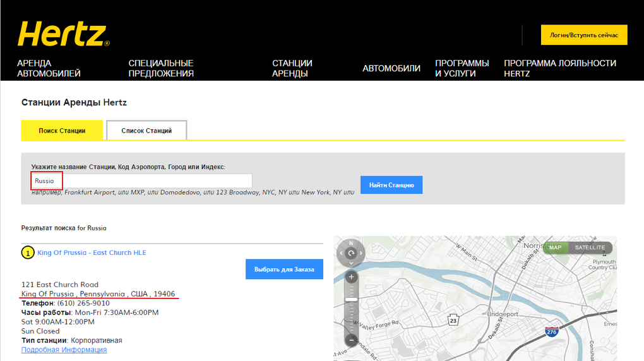Click Sun Closed text
The width and height of the screenshot is (644, 361).
coord(40,331)
